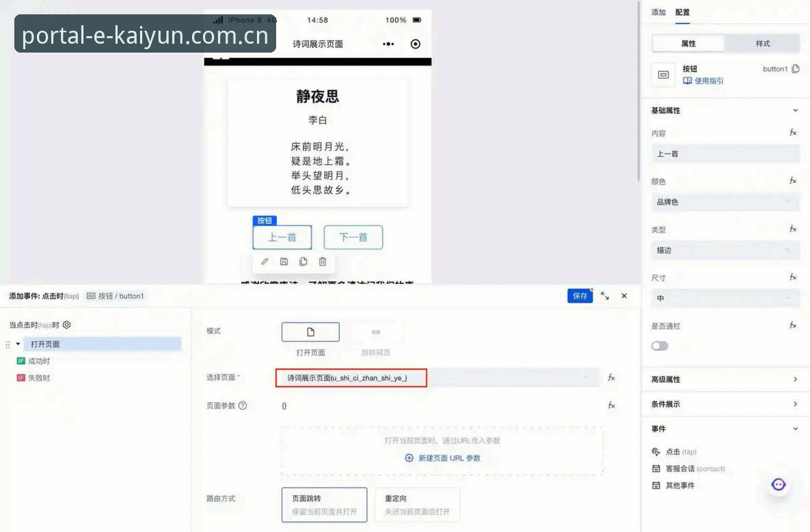Screen dimensions: 810x532
Task: Expand the 条件展示 section
Action: pos(796,404)
